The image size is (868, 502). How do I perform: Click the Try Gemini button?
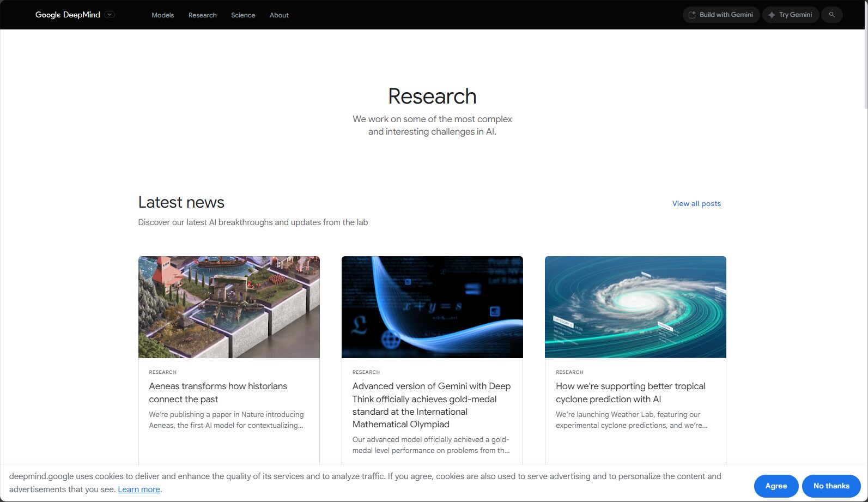click(x=790, y=15)
